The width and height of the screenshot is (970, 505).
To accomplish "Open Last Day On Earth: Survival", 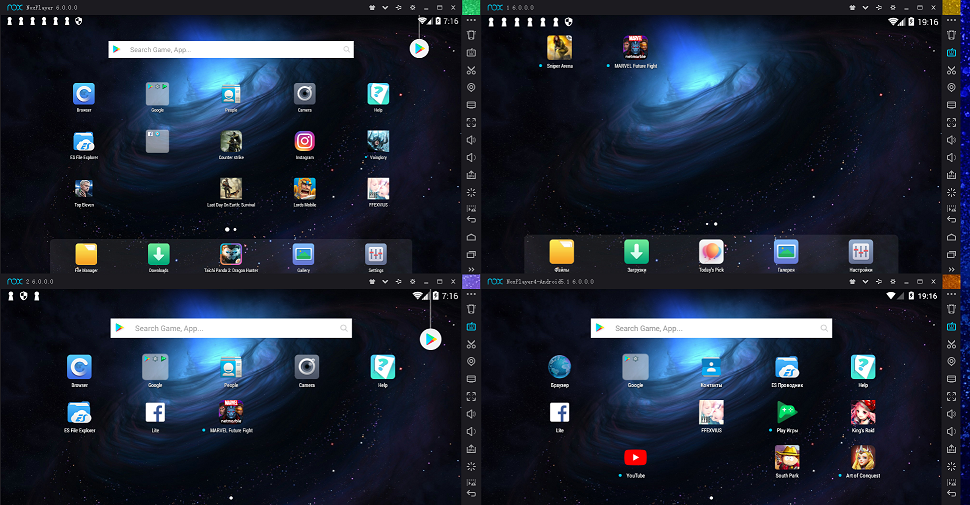I will click(x=231, y=188).
